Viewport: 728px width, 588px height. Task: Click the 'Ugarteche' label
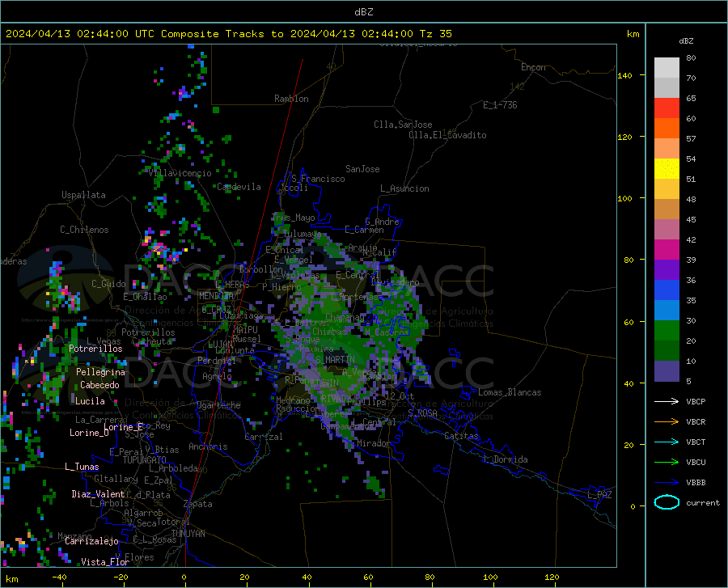tap(218, 405)
